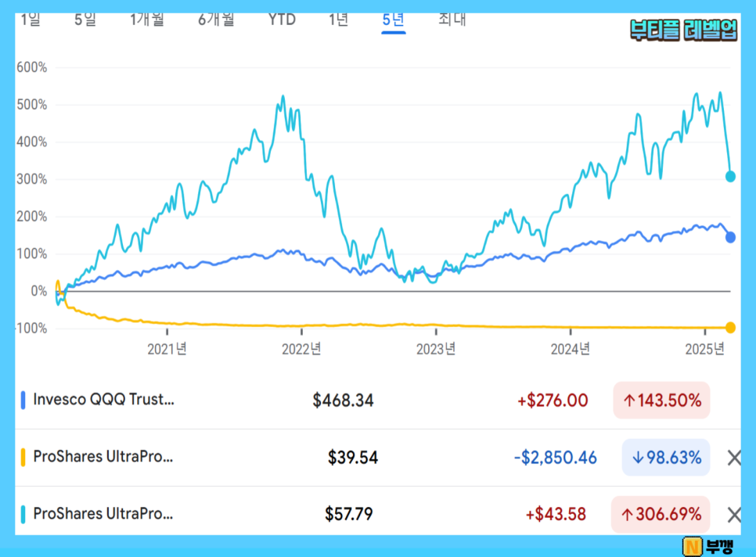
Task: Click the 306.69% gain badge
Action: point(661,514)
